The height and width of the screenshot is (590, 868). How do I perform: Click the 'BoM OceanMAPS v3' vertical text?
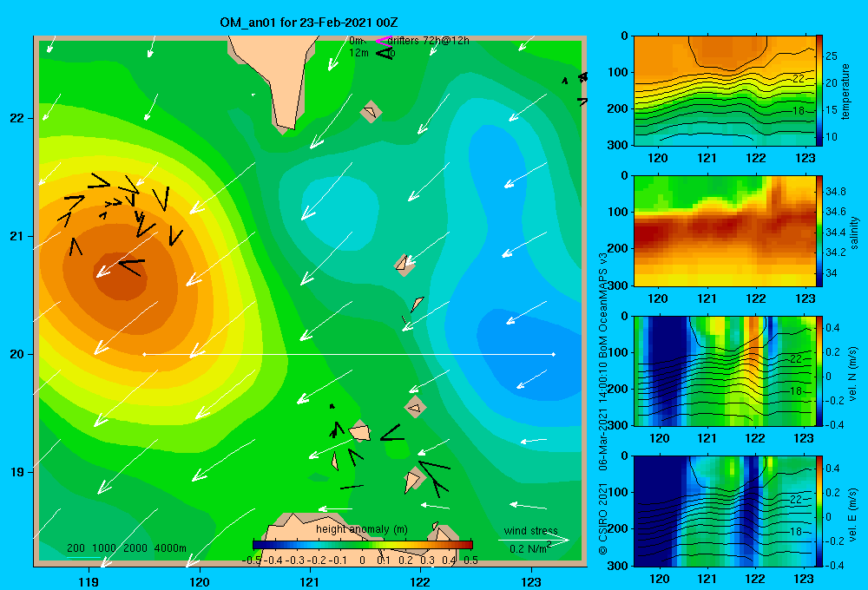tap(603, 306)
